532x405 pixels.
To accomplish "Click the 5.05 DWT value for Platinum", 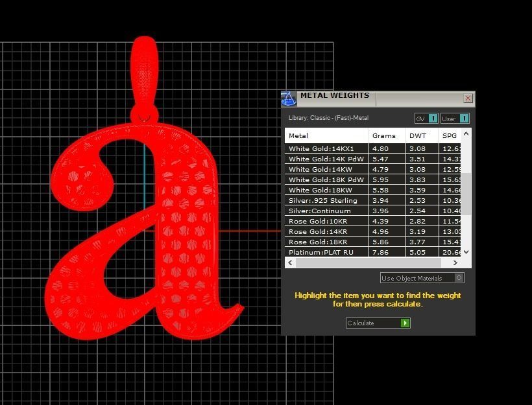I will point(417,253).
